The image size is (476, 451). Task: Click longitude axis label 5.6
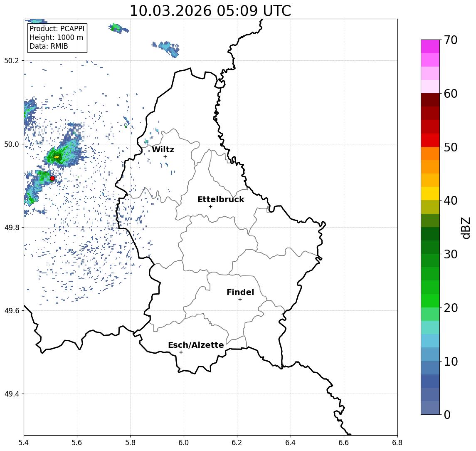tap(77, 443)
